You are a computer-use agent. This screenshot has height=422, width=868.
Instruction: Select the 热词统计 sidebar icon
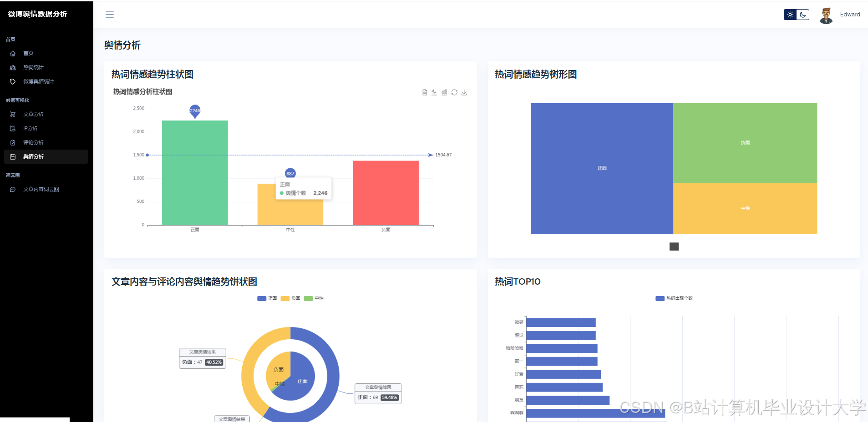tap(14, 67)
